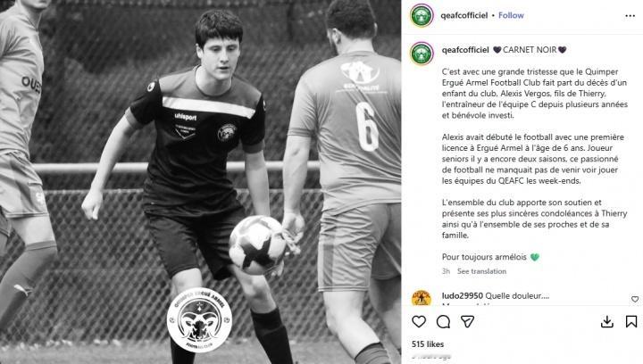Share the post via paper plane icon
643x364 pixels.
(467, 321)
